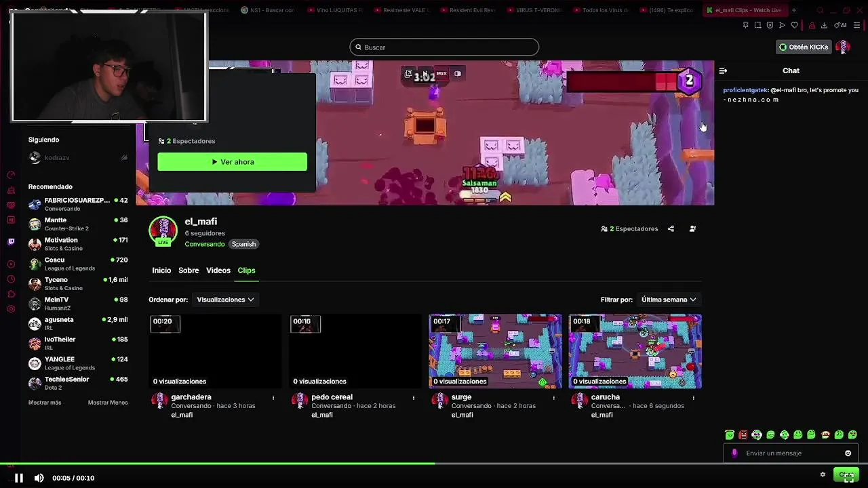The width and height of the screenshot is (868, 488).
Task: Open the MeinTV recommended channel
Action: (78, 304)
